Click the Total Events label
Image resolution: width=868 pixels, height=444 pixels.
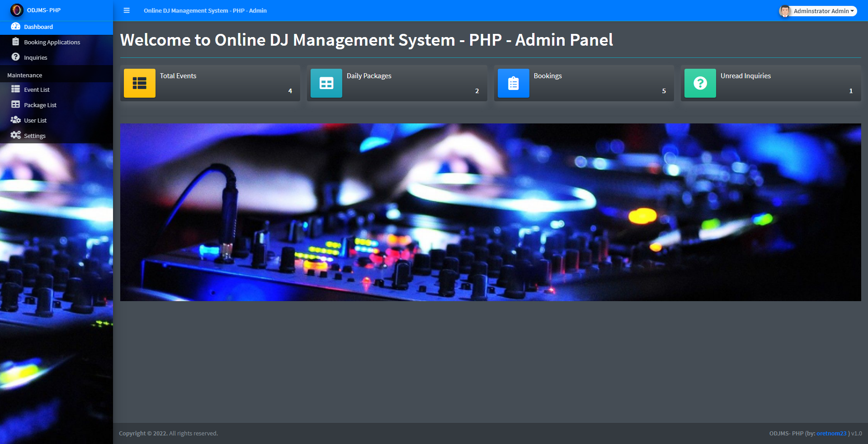click(x=178, y=76)
